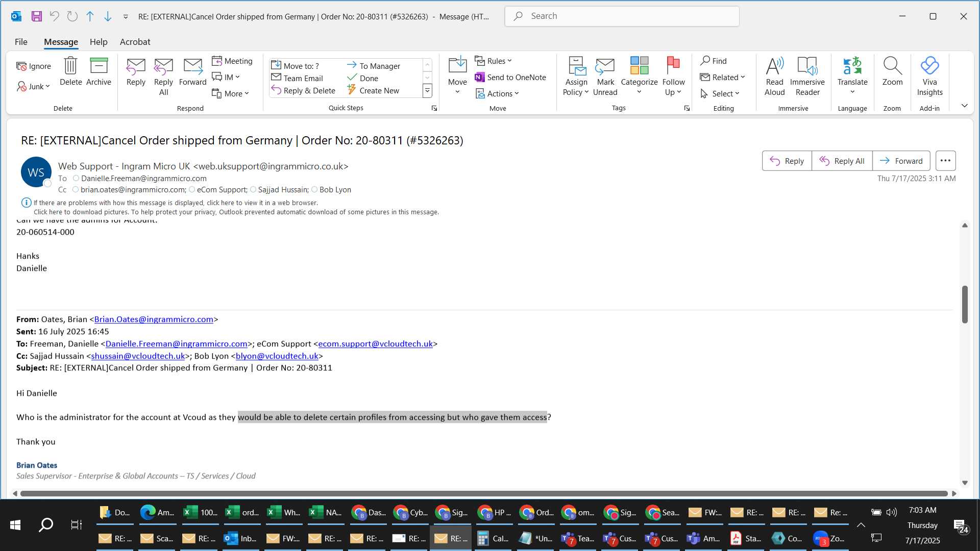The image size is (980, 551).
Task: Open the Rules dropdown
Action: tap(493, 61)
